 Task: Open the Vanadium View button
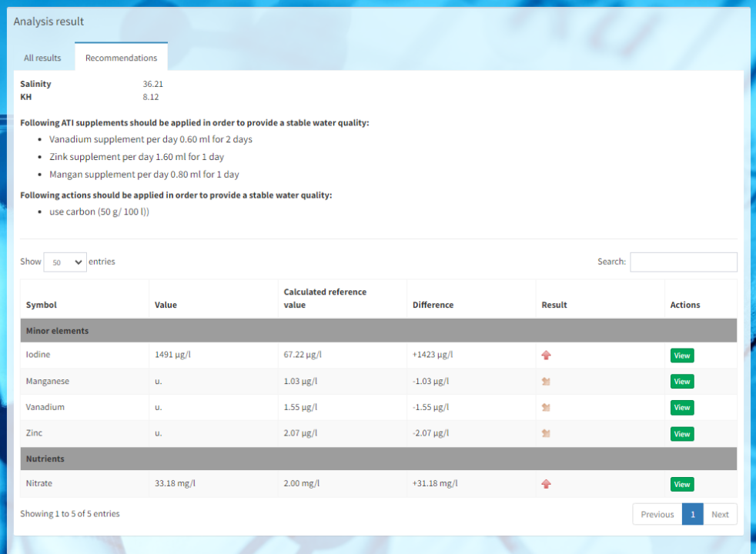click(x=681, y=408)
